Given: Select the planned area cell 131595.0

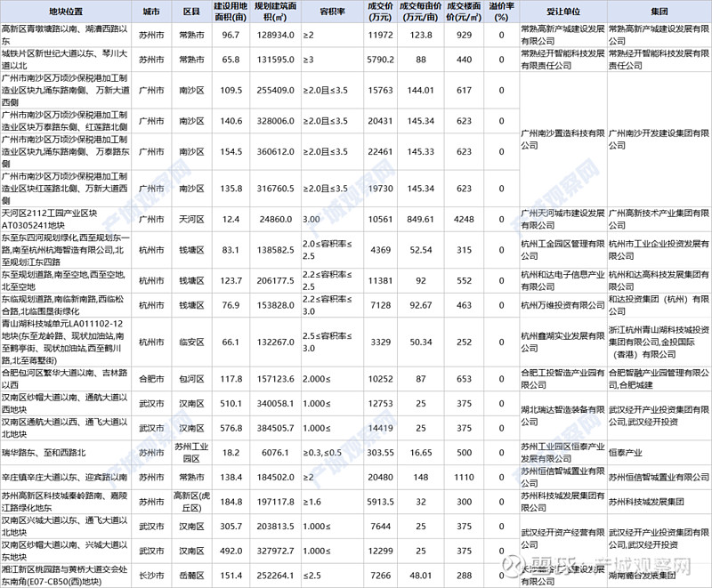Looking at the screenshot, I should point(276,60).
